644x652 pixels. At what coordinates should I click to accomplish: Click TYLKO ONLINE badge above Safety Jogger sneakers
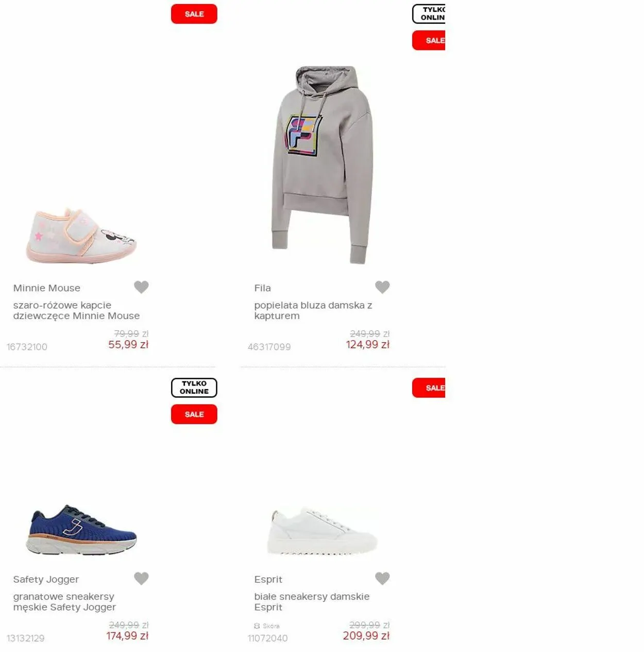tap(194, 388)
